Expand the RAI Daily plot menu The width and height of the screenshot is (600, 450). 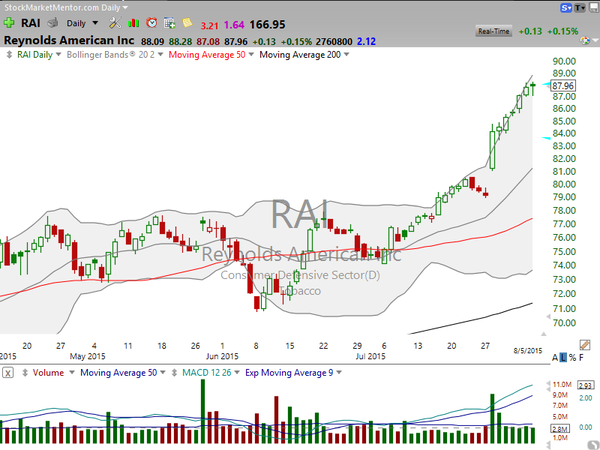point(58,54)
